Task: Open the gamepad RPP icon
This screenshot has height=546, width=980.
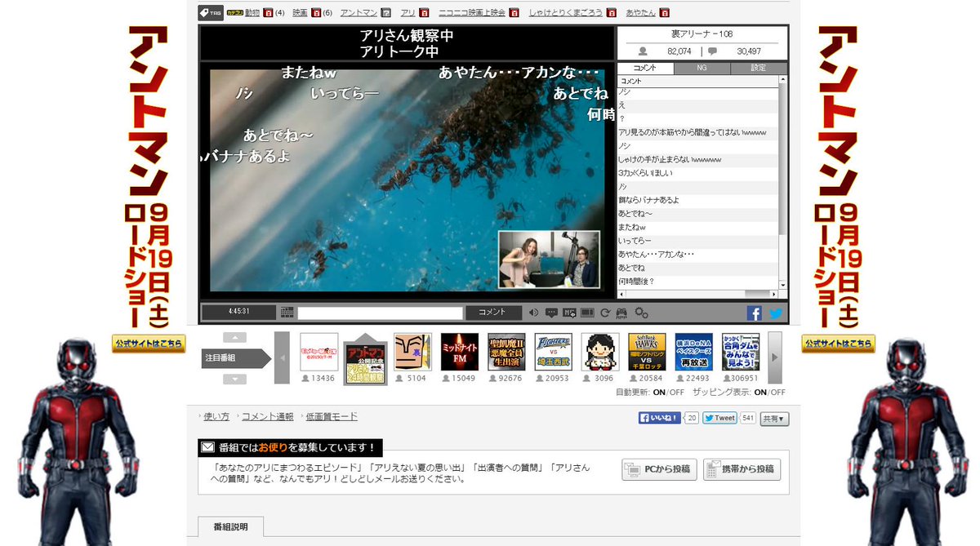Action: (x=621, y=312)
